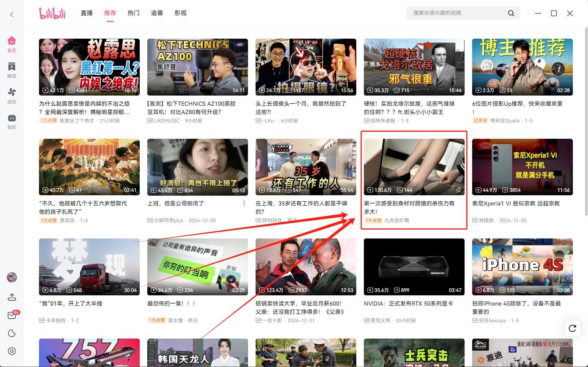Open title “我”01年，开上了大半挂
This screenshot has height=367, width=588.
pyautogui.click(x=70, y=304)
